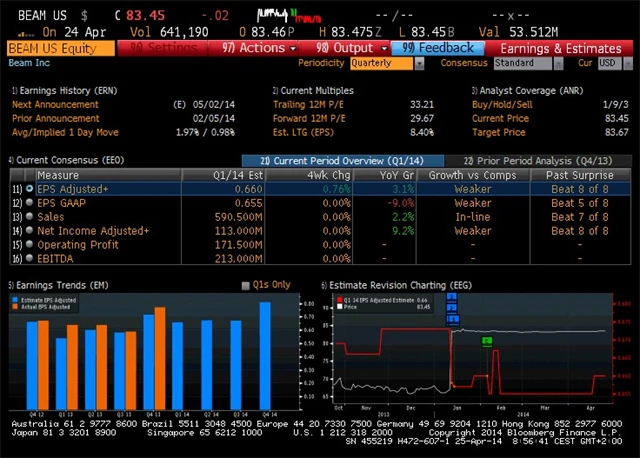Open the Actions menu
Image resolution: width=640 pixels, height=458 pixels.
(x=254, y=47)
